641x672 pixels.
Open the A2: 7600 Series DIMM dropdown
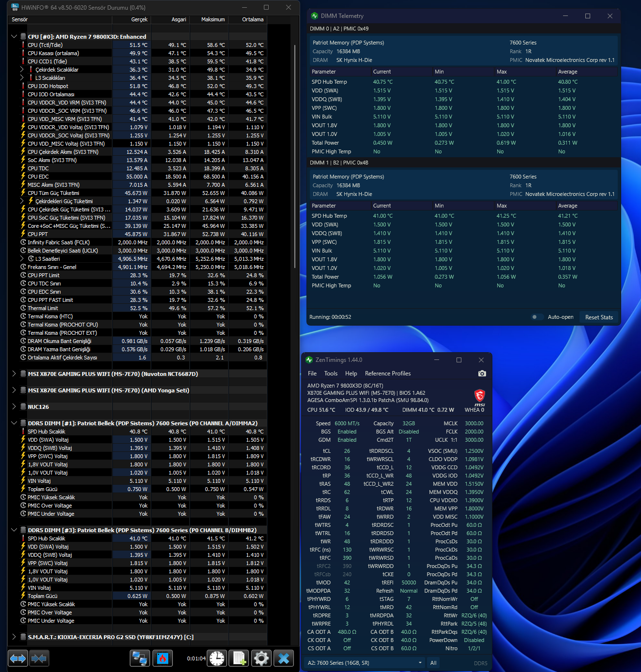365,663
